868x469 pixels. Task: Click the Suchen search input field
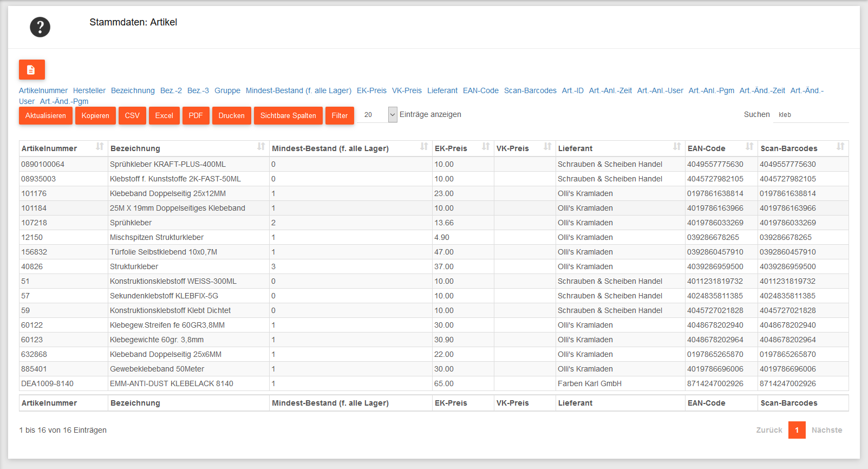[x=811, y=115]
